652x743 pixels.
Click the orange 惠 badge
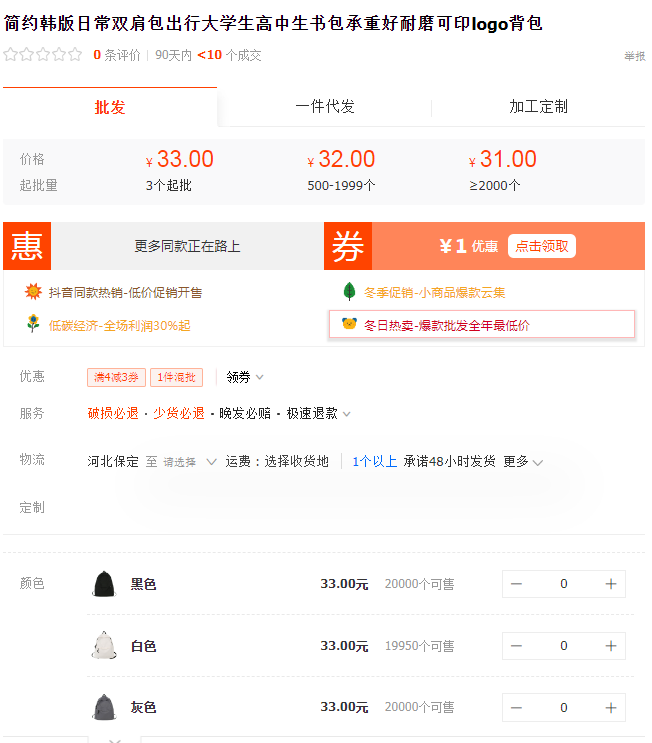coord(27,246)
